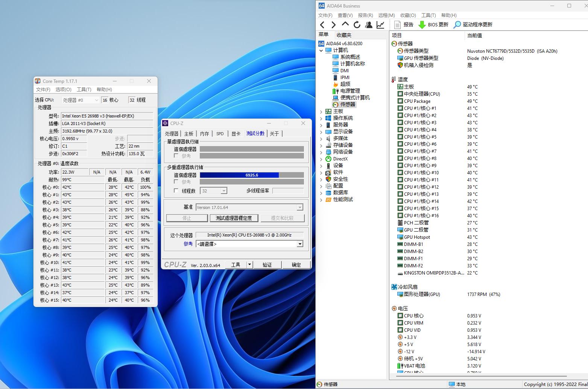Click the 验证 button in CPU-Z
Screen dimensions: 588x389
click(267, 265)
